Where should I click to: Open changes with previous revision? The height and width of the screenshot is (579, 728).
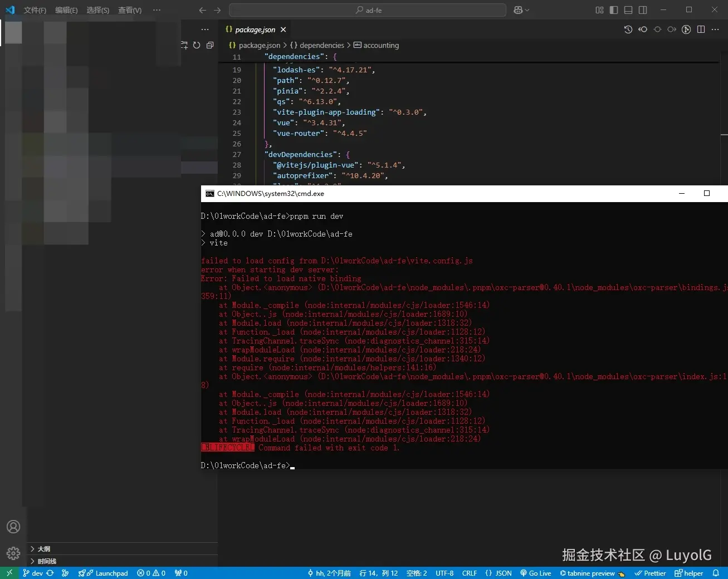tap(643, 30)
